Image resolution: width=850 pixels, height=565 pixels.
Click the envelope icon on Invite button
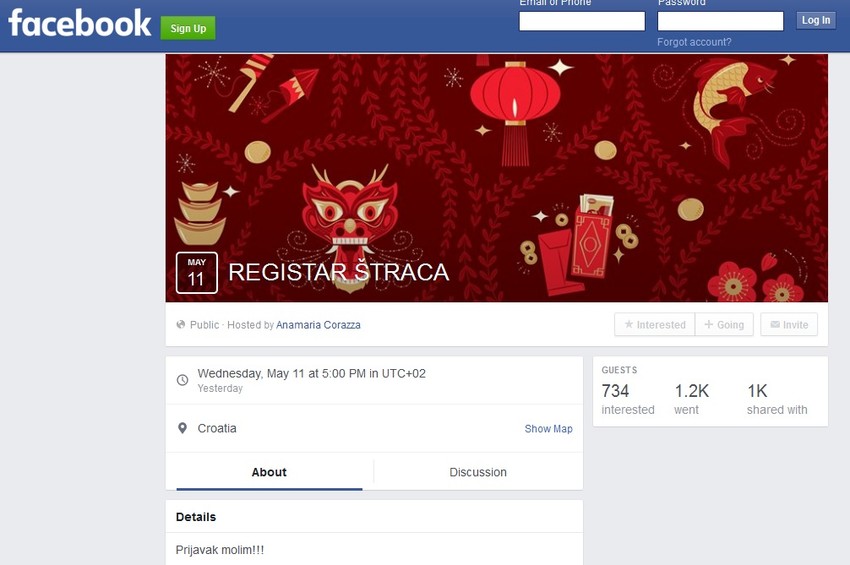tap(775, 324)
